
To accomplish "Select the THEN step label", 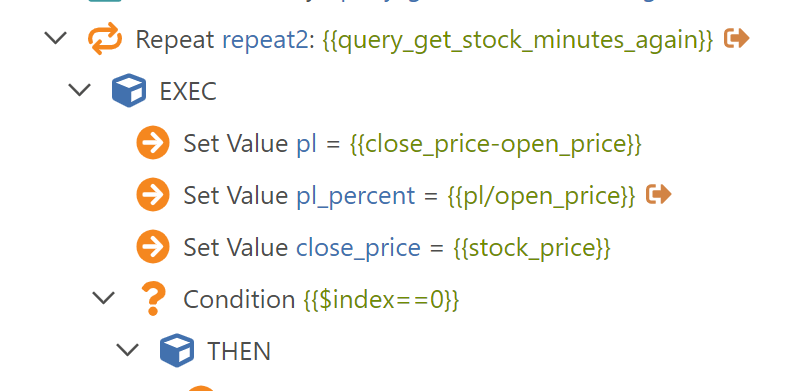I will [239, 352].
